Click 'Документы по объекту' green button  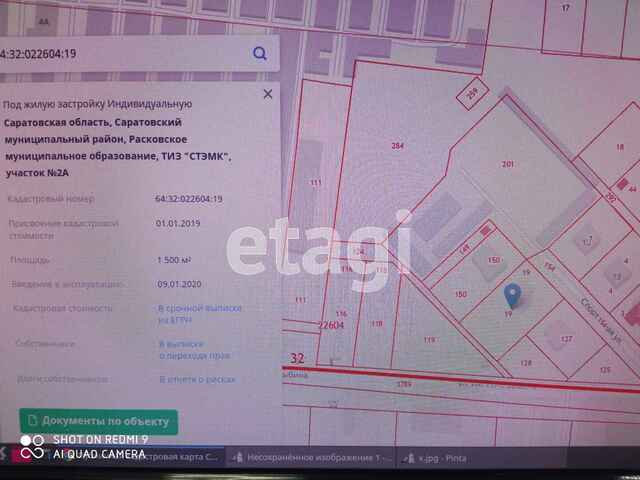point(99,421)
